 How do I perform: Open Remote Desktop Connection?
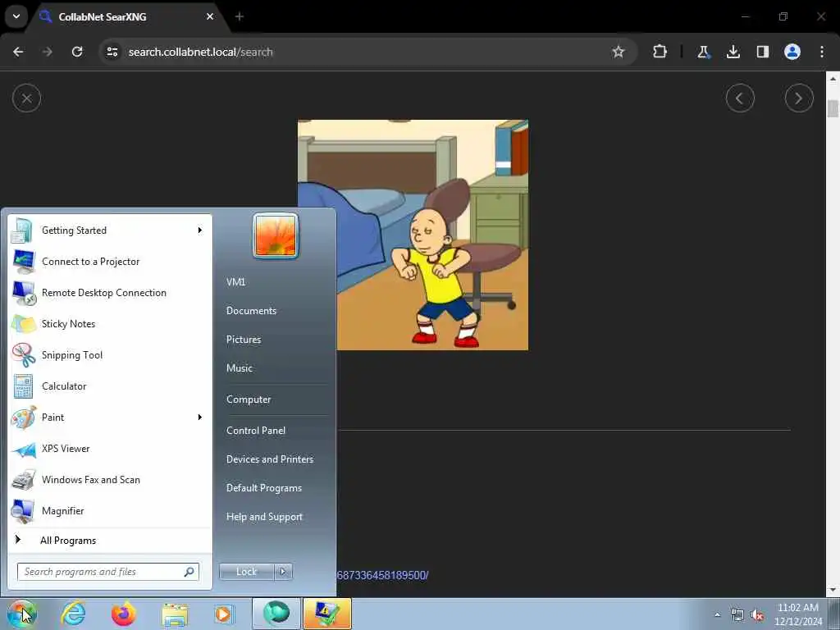[110, 293]
